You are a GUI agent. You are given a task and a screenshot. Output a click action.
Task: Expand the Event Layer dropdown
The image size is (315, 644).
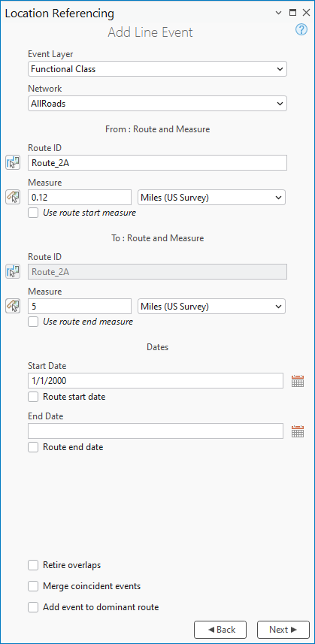coord(157,69)
